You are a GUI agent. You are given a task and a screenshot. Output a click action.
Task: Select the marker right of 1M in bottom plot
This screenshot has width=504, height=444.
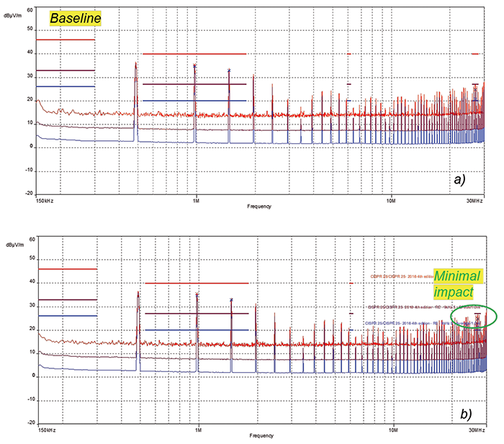click(x=231, y=299)
